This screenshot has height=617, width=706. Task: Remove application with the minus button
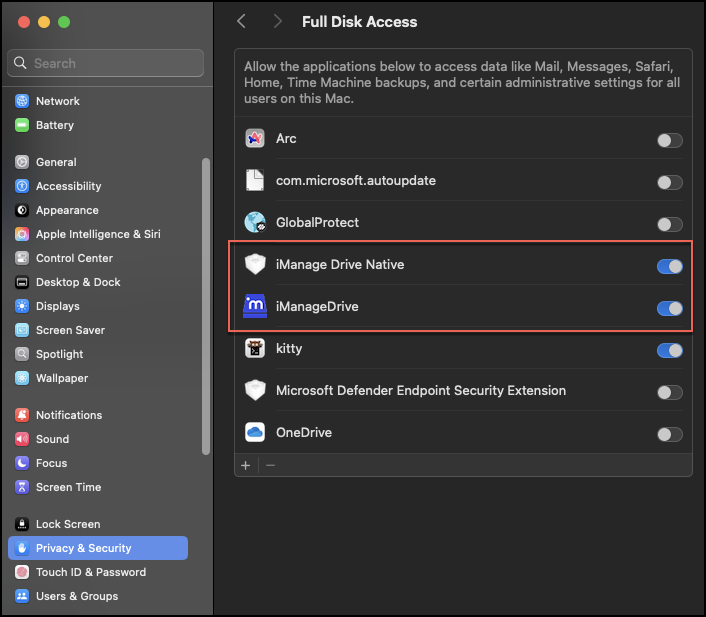click(x=270, y=465)
